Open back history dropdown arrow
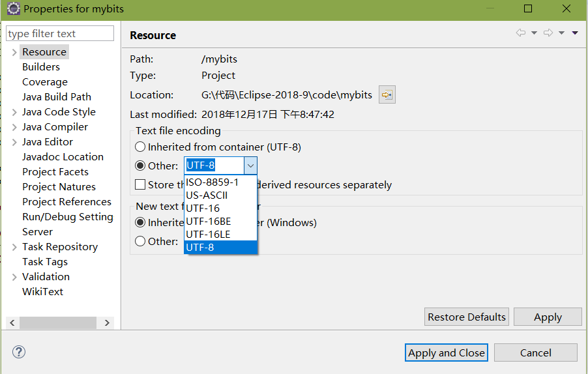Viewport: 588px width, 374px height. pos(534,33)
